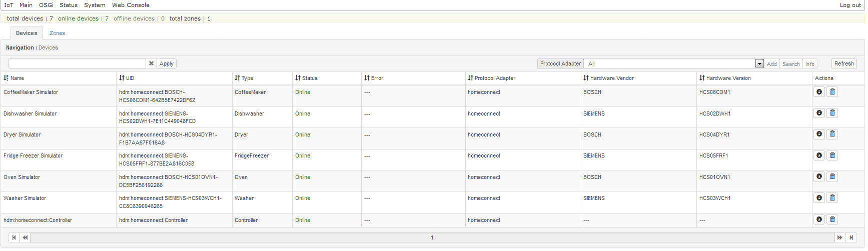Delete Dishwasher Simulator with trash icon

click(832, 113)
